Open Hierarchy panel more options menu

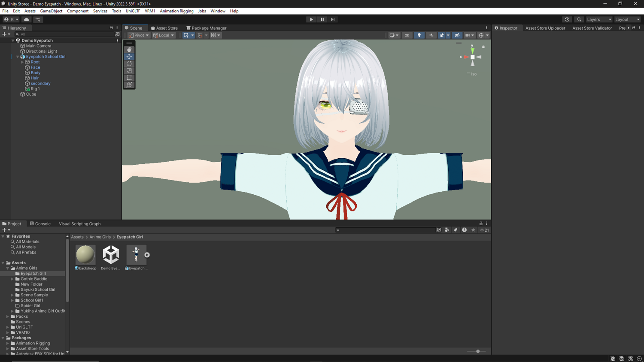click(x=117, y=28)
